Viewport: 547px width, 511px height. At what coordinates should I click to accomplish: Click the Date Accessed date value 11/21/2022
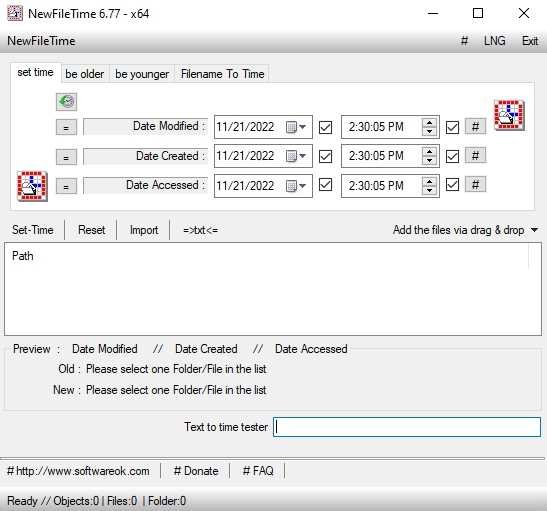coord(245,186)
